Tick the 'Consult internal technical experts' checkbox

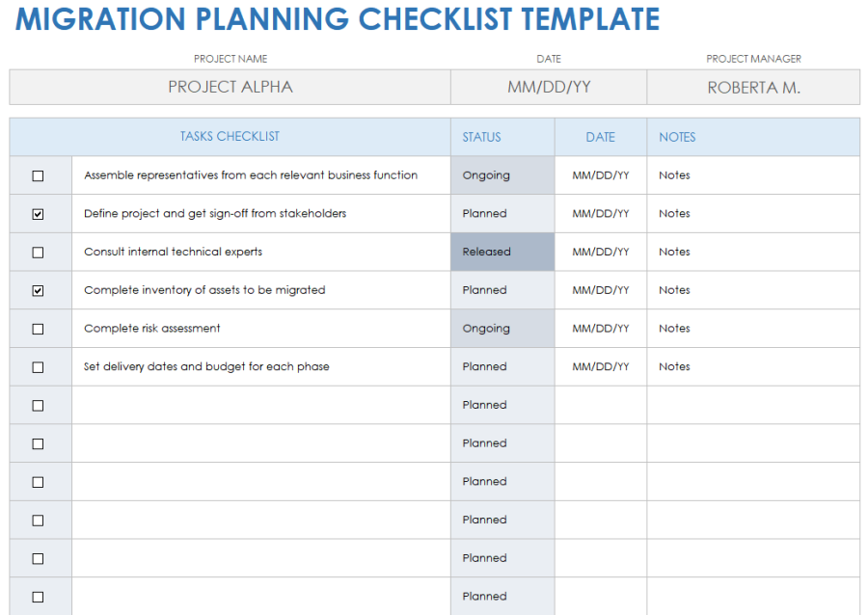(x=39, y=253)
